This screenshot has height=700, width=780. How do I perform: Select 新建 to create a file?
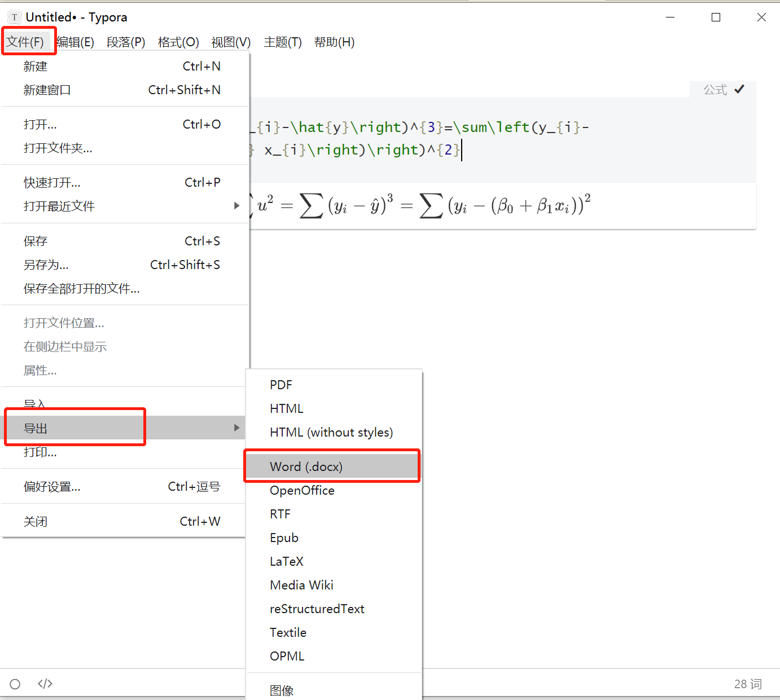coord(35,66)
